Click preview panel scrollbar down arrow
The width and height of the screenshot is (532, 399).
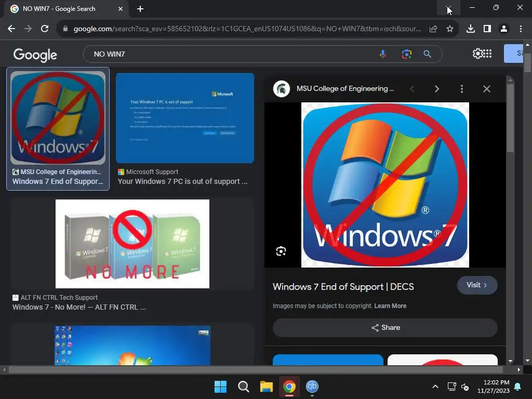(510, 362)
